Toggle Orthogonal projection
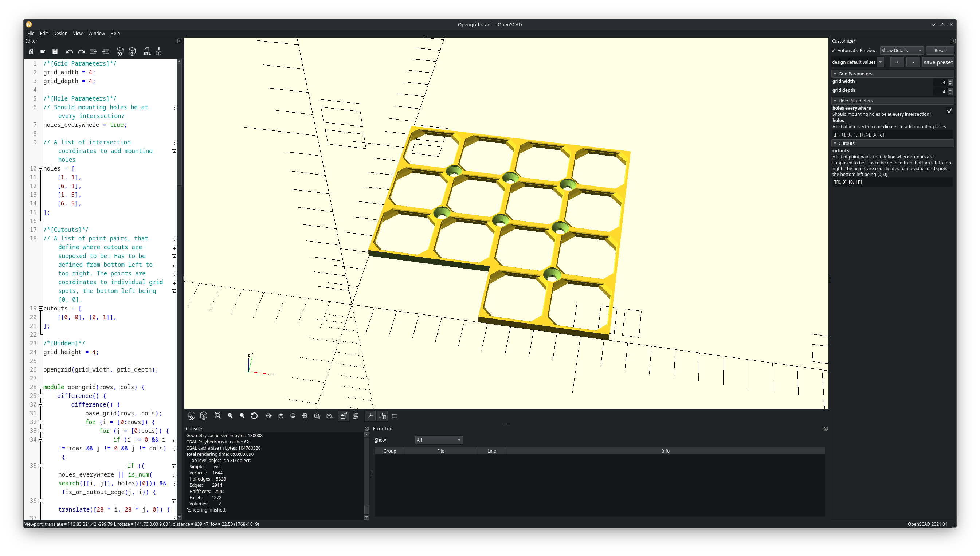Screen dimensions: 980x556 pos(356,416)
